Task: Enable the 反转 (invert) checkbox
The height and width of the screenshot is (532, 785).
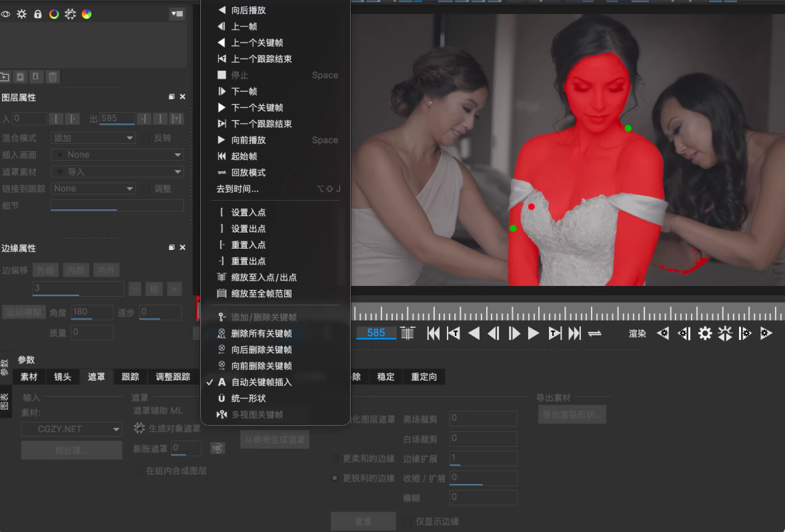Action: pos(147,138)
